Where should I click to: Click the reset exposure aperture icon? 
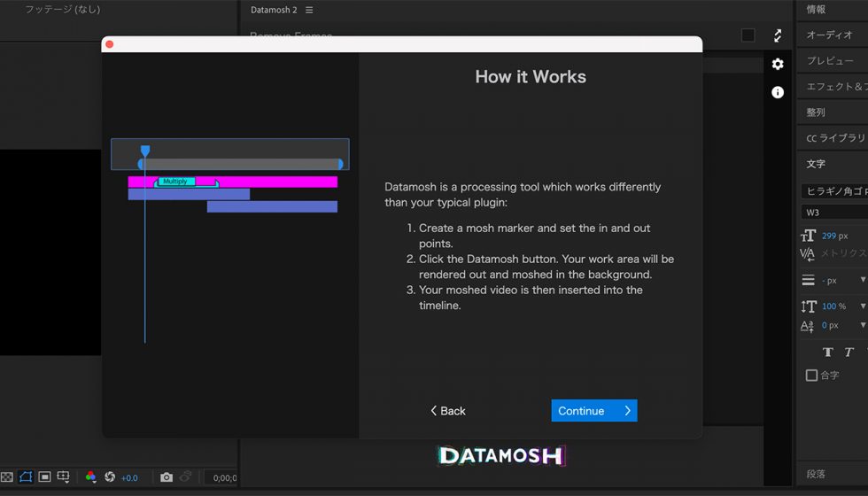point(110,477)
